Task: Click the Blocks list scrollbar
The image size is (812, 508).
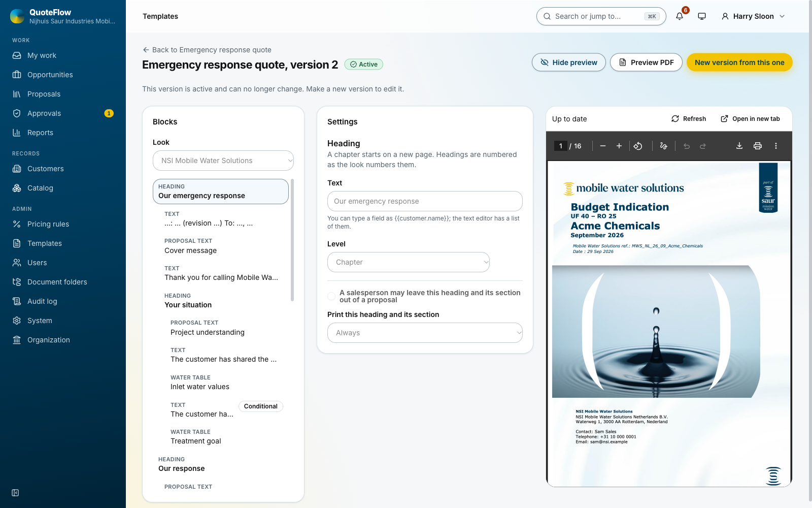Action: click(292, 240)
